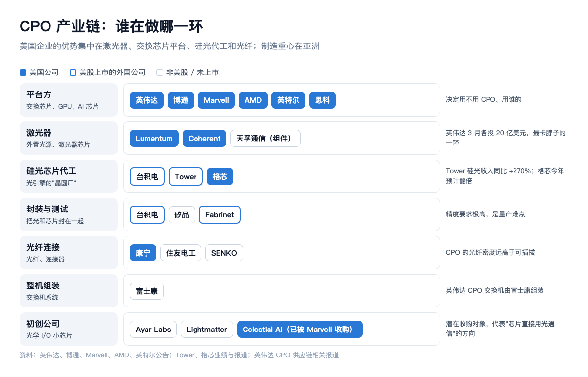Click the 天孚通信（组件）chip
This screenshot has height=377, width=588.
[266, 138]
